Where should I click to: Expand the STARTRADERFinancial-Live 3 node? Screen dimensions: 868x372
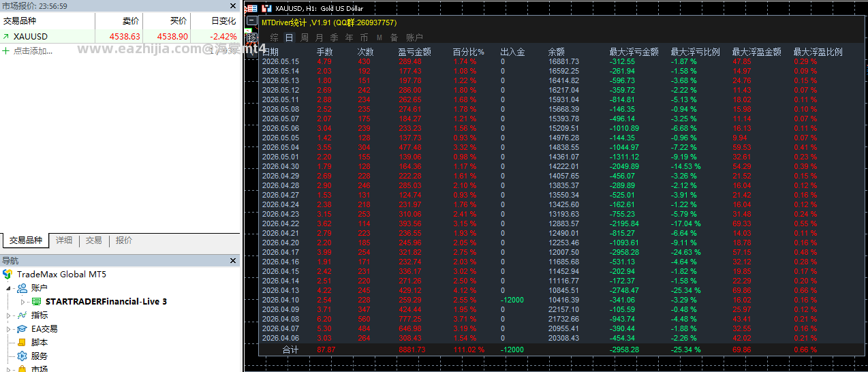[22, 301]
